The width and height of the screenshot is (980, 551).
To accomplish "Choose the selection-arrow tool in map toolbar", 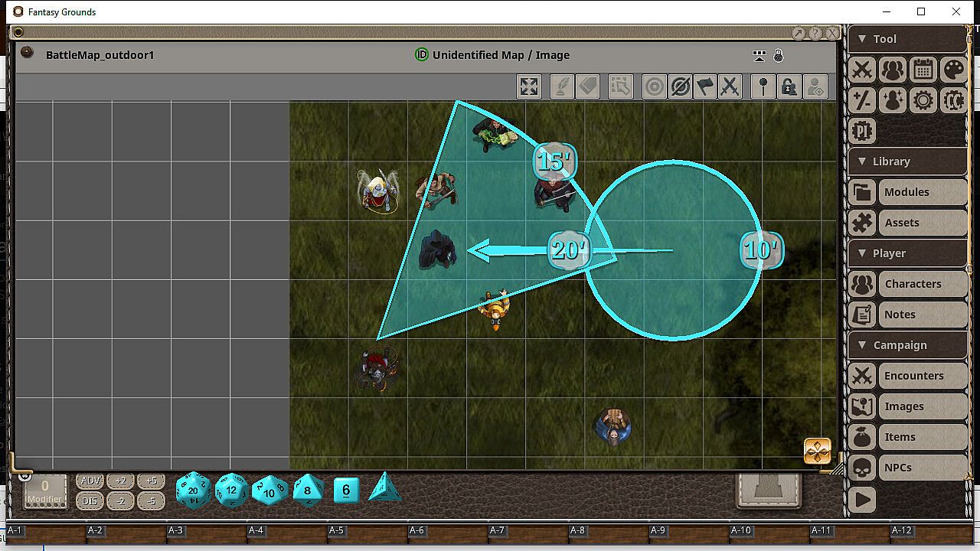I will [x=621, y=86].
